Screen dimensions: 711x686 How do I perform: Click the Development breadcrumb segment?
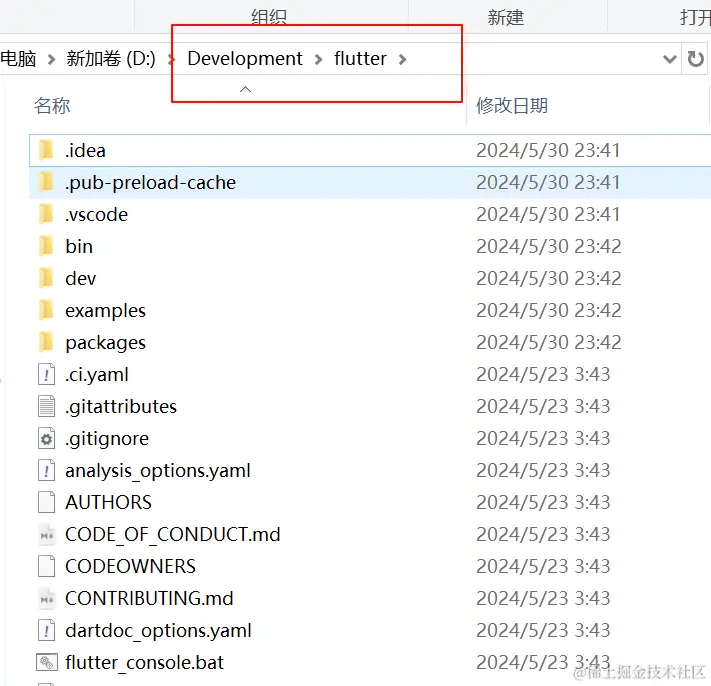(x=244, y=58)
